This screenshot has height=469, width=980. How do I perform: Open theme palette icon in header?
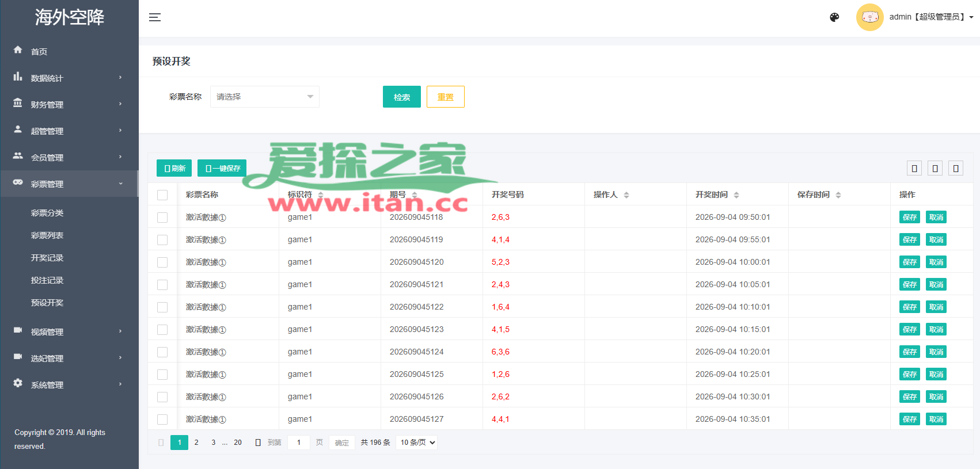tap(834, 17)
